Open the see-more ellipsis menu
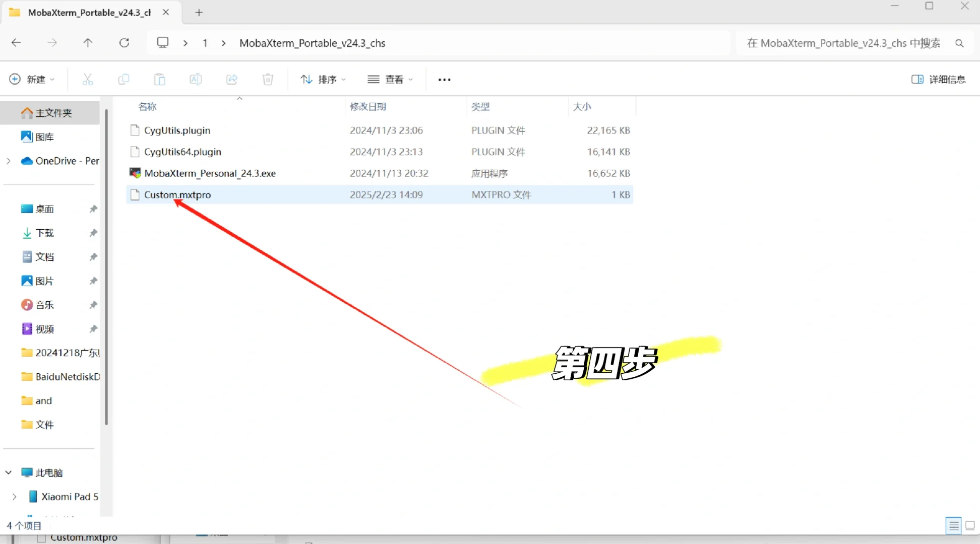Viewport: 980px width, 544px height. point(444,79)
